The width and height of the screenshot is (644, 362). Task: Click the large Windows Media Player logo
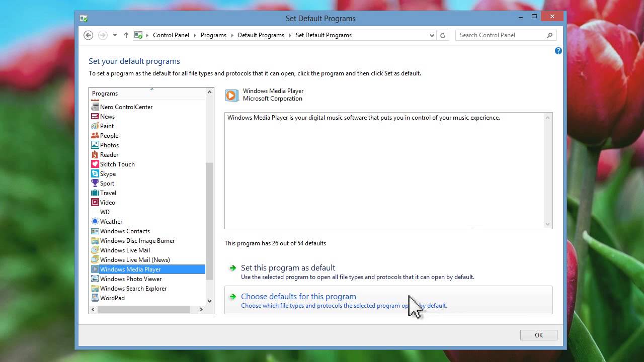click(x=231, y=95)
